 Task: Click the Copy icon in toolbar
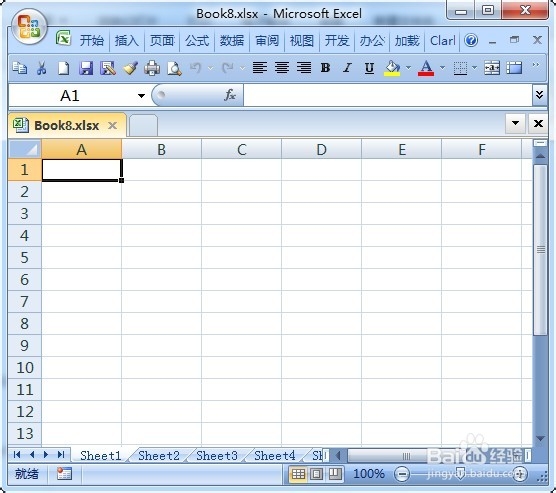[20, 67]
